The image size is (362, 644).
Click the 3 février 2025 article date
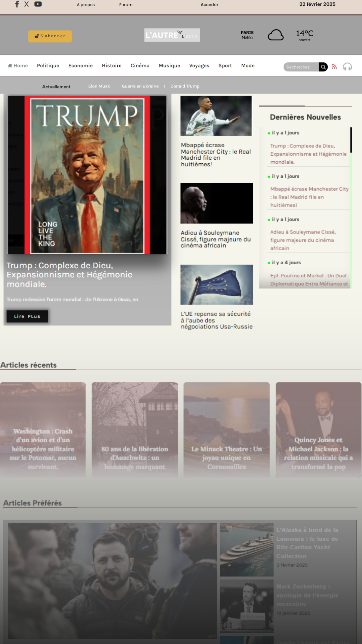[292, 565]
